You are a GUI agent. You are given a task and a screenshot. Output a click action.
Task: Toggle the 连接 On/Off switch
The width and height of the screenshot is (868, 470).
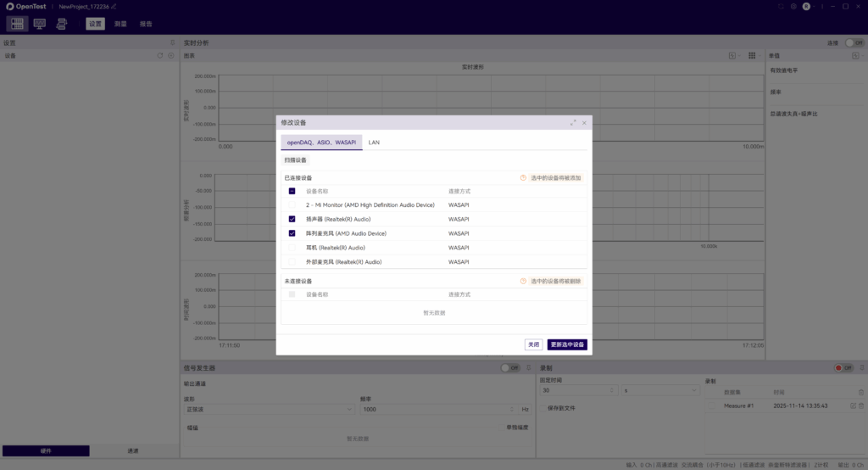(x=854, y=42)
